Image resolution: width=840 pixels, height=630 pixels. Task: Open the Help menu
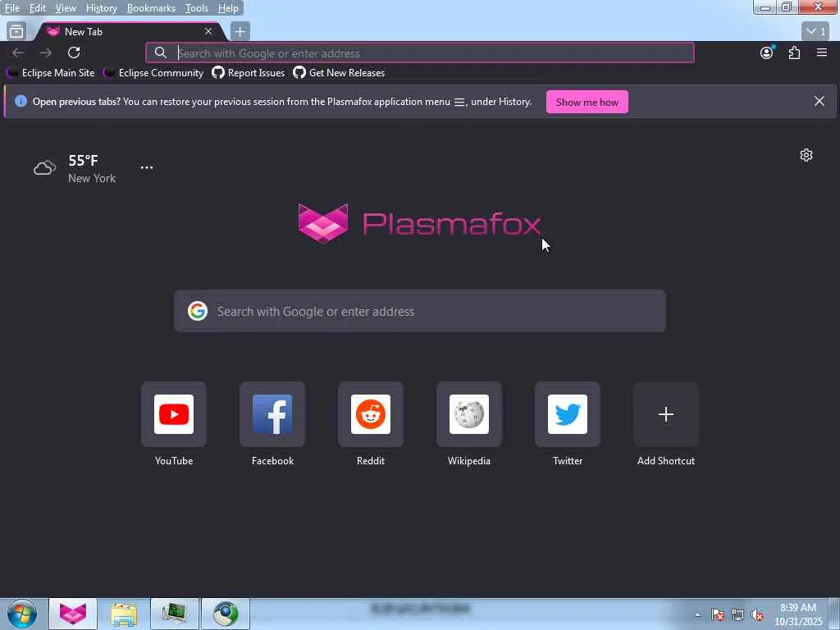click(228, 8)
